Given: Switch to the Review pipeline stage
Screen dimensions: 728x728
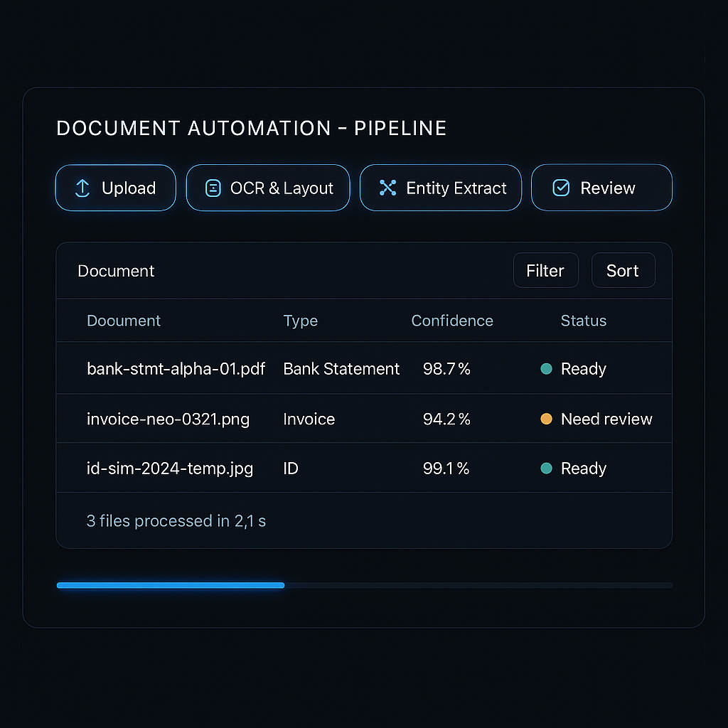Looking at the screenshot, I should pyautogui.click(x=601, y=188).
